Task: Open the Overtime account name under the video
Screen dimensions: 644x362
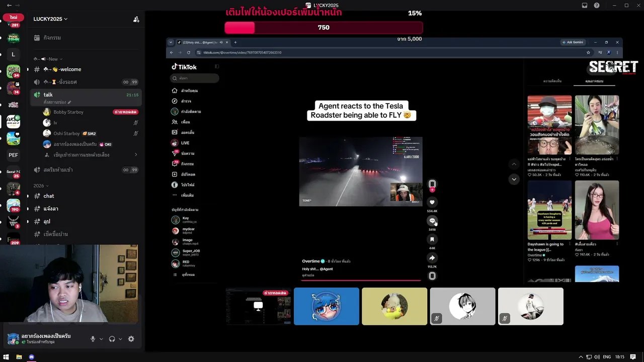Action: coord(311,261)
